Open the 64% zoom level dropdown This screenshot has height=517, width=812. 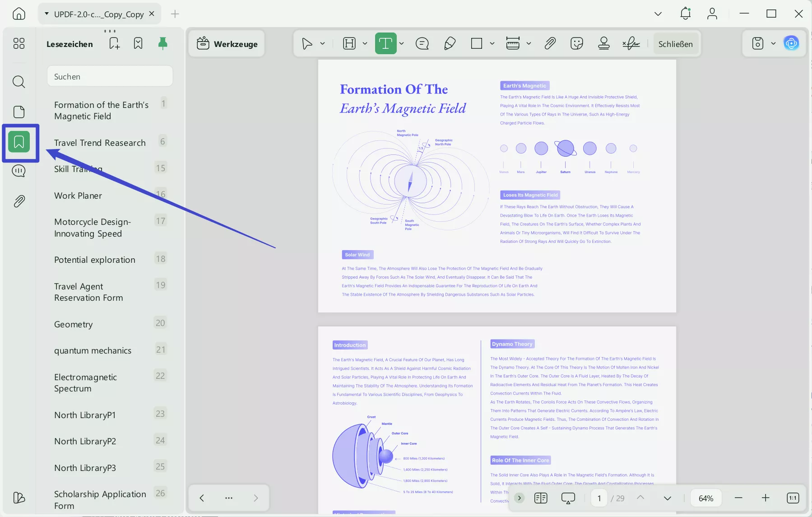(706, 498)
